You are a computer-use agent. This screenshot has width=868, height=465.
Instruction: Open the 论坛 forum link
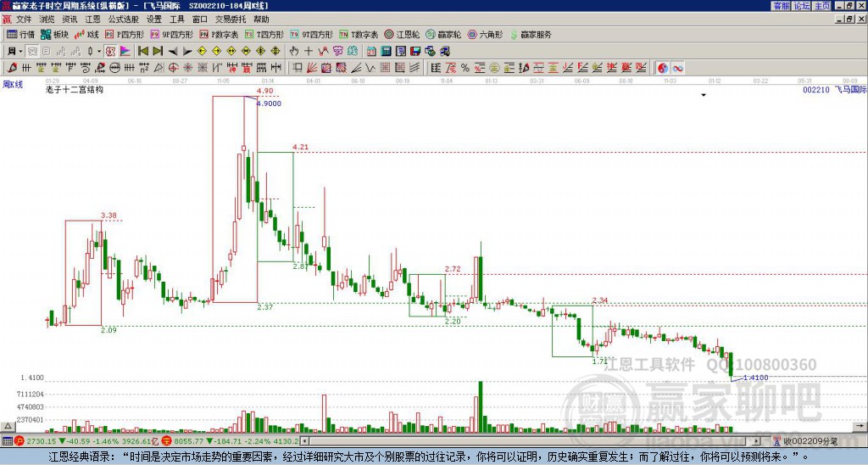[802, 6]
